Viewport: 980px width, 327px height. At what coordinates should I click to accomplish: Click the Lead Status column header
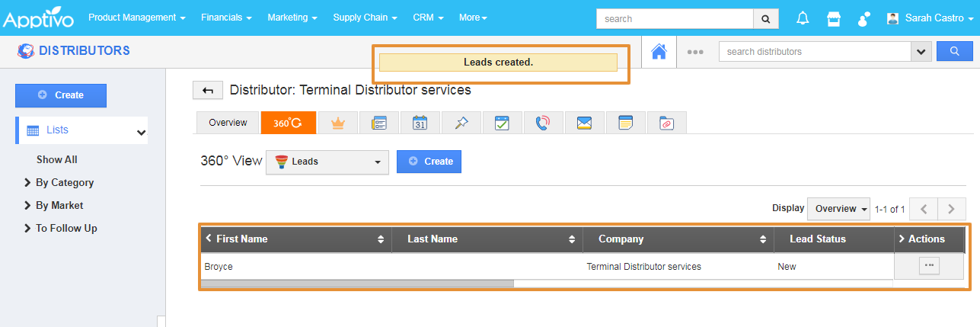coord(834,239)
